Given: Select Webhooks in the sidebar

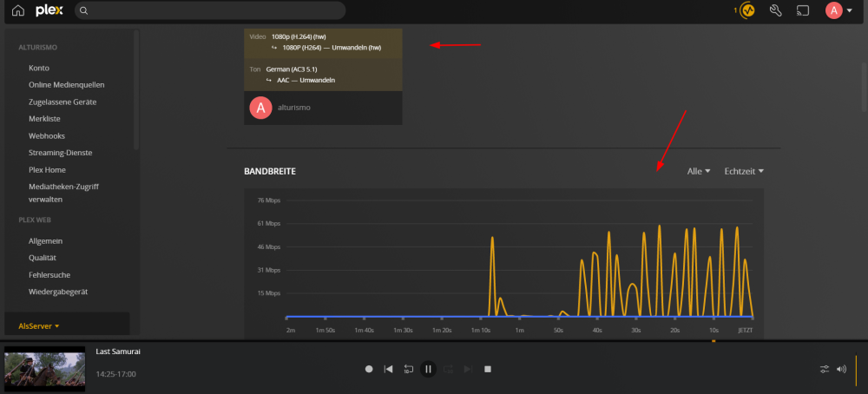Looking at the screenshot, I should 47,135.
